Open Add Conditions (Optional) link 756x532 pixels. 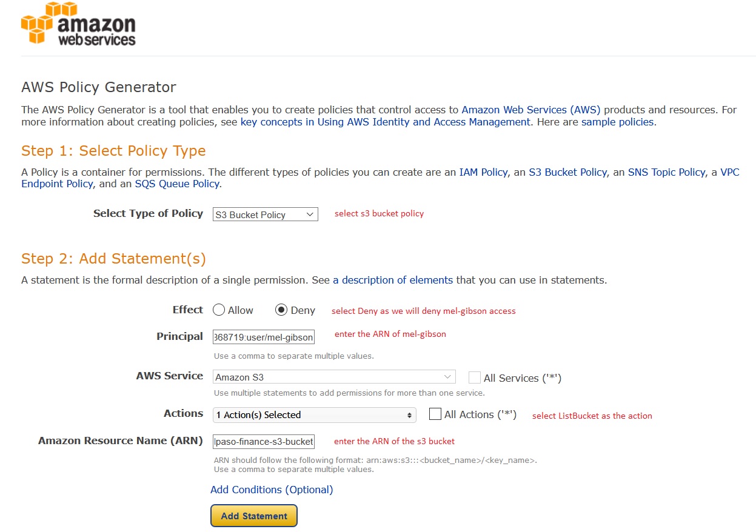[x=272, y=490]
